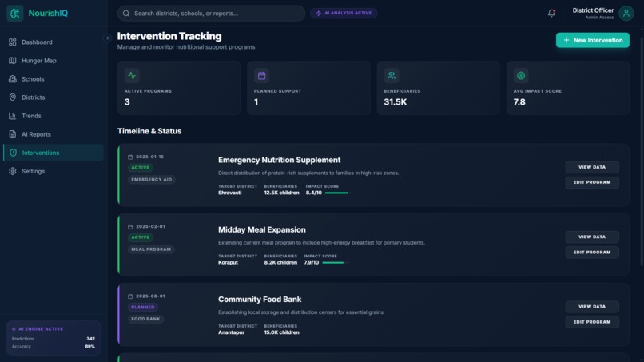Navigate to Districts
This screenshot has height=362, width=644.
[x=54, y=97]
